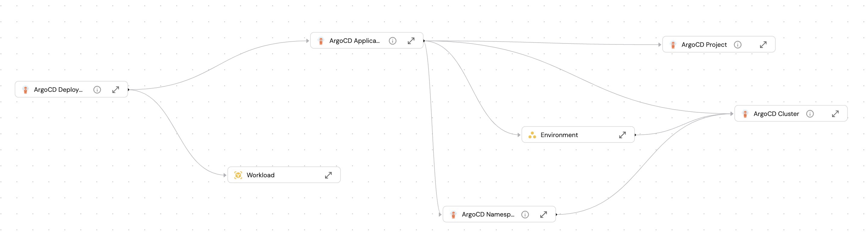Expand the ArgoCD Application node
The image size is (868, 241).
(x=411, y=41)
